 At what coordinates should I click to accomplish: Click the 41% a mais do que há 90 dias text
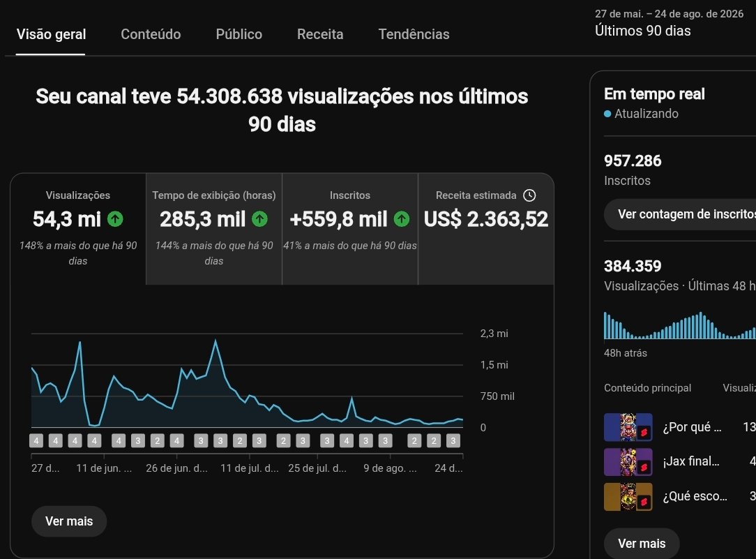click(x=350, y=246)
